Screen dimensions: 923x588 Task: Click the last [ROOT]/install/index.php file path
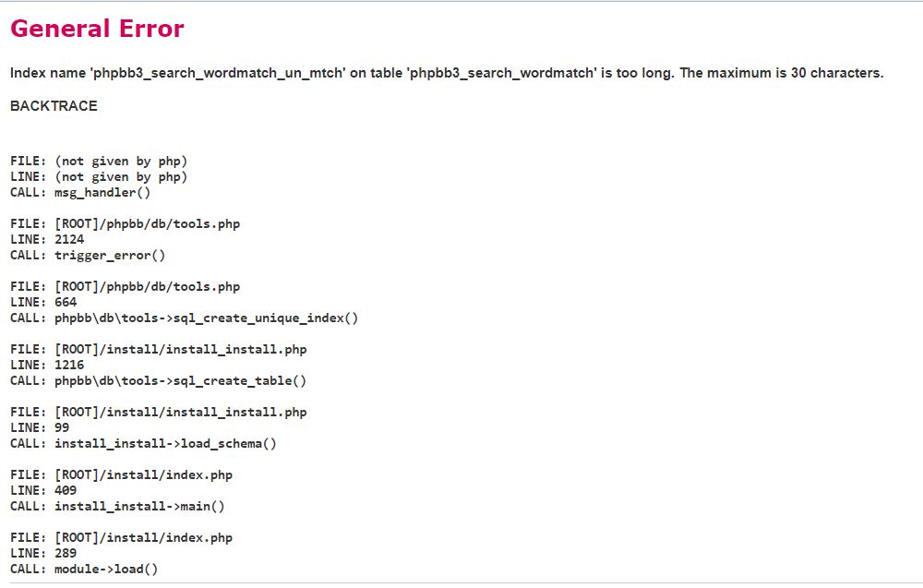(143, 537)
